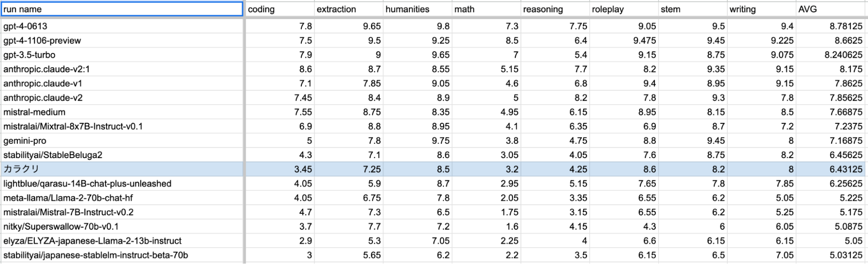868x264 pixels.
Task: Select the 'humanities' header cell
Action: click(x=417, y=9)
